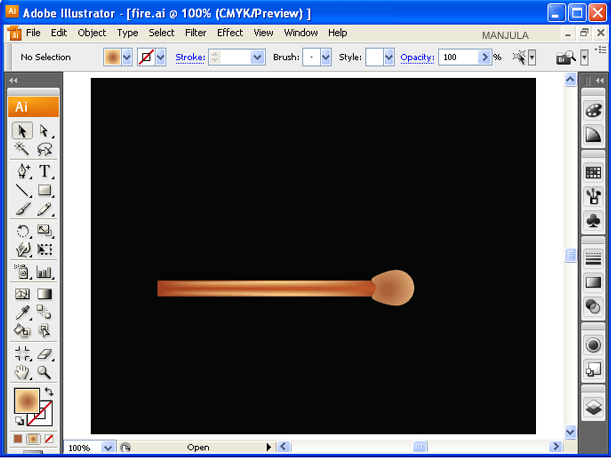Open the Opacity slider arrow
This screenshot has width=611, height=459.
pos(485,58)
